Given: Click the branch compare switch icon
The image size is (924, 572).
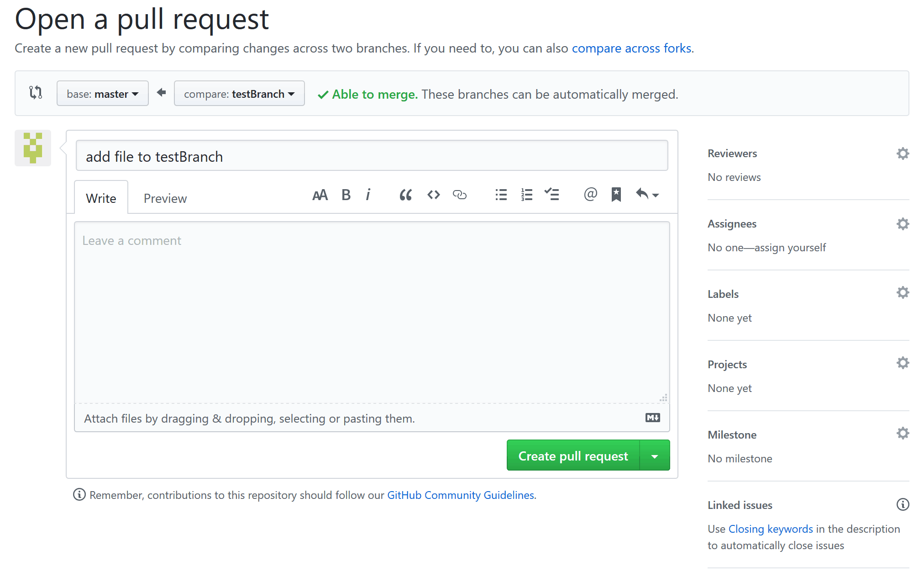Looking at the screenshot, I should (36, 93).
